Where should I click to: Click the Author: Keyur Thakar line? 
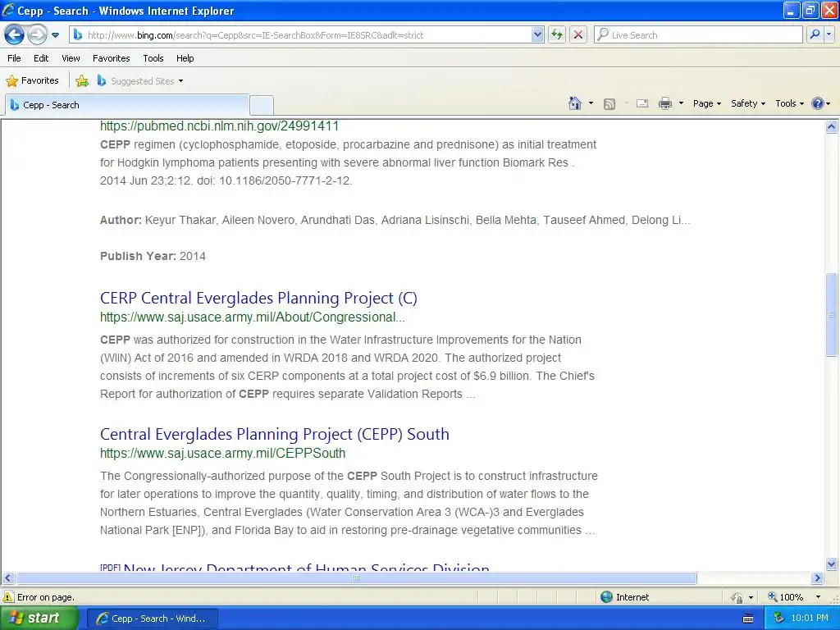395,220
